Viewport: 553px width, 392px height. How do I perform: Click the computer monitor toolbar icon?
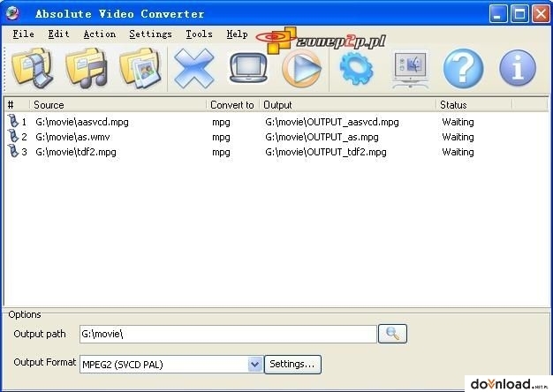click(x=411, y=70)
